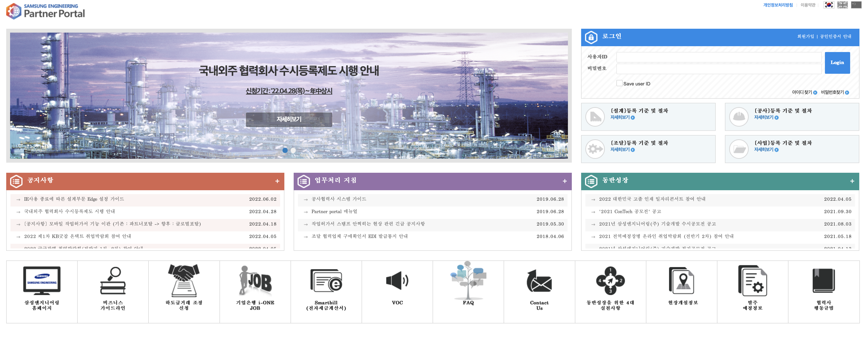Switch language via Korean flag icon
This screenshot has width=868, height=342.
(x=829, y=5)
